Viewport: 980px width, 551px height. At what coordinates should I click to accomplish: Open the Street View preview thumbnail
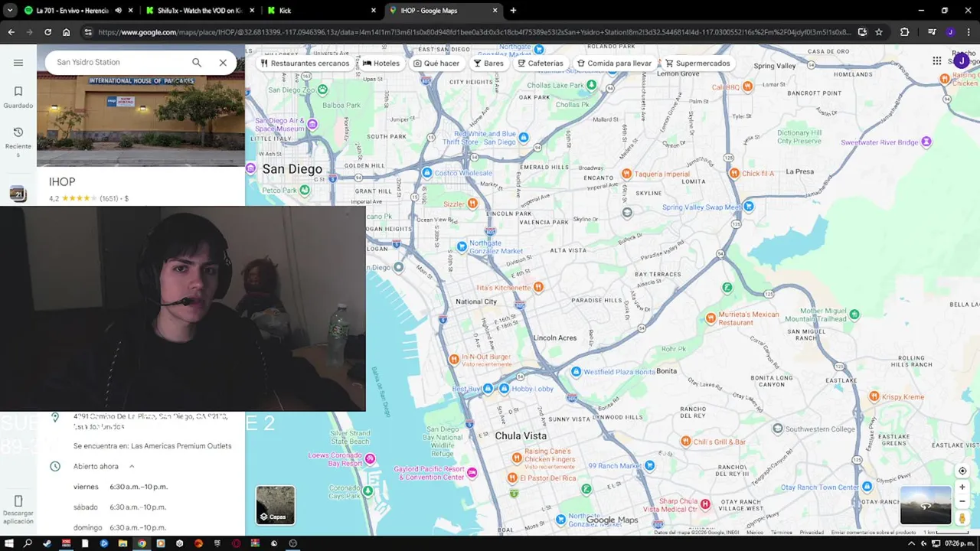(x=926, y=506)
